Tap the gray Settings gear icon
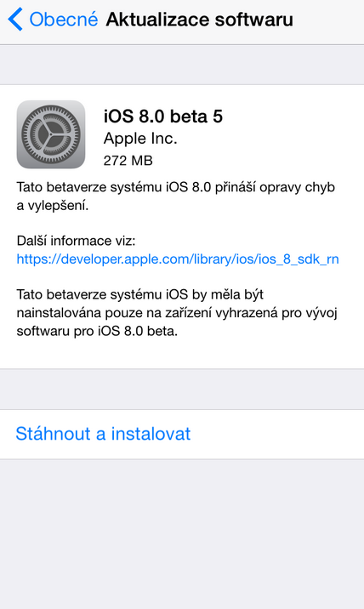The height and width of the screenshot is (609, 364). [51, 134]
